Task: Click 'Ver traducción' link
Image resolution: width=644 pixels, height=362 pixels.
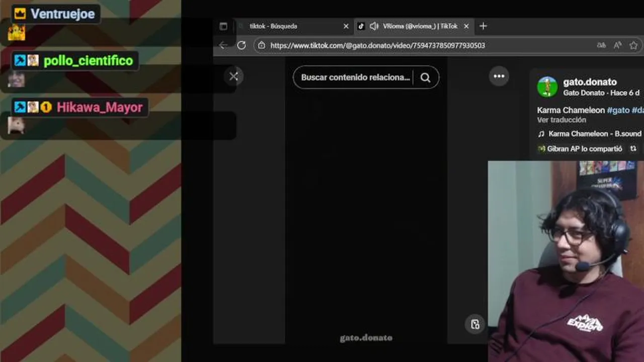Action: [561, 120]
